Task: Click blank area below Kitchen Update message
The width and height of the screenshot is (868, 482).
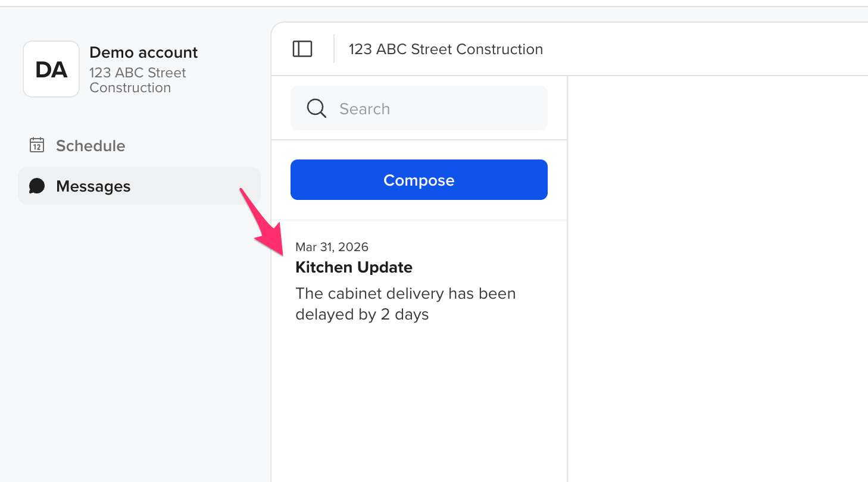Action: 419,405
